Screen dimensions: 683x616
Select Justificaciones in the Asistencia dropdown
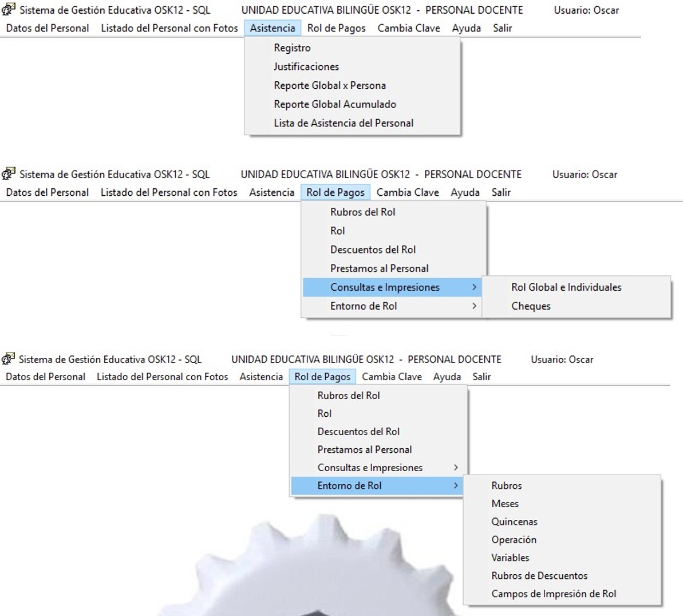306,67
